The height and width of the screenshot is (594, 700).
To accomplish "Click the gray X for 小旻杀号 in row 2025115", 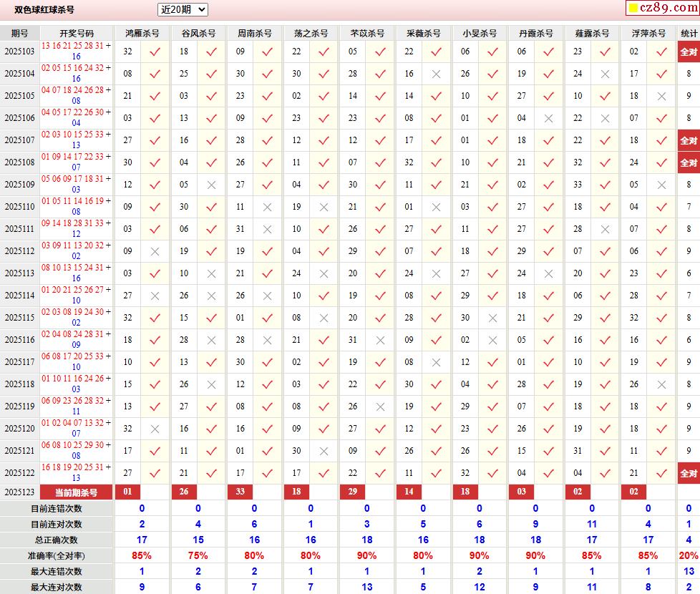I will (x=492, y=318).
